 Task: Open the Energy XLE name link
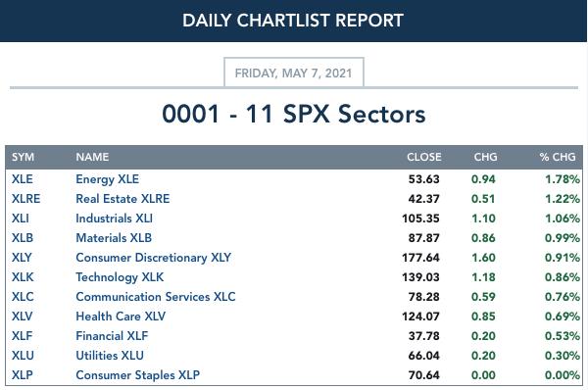coord(107,179)
